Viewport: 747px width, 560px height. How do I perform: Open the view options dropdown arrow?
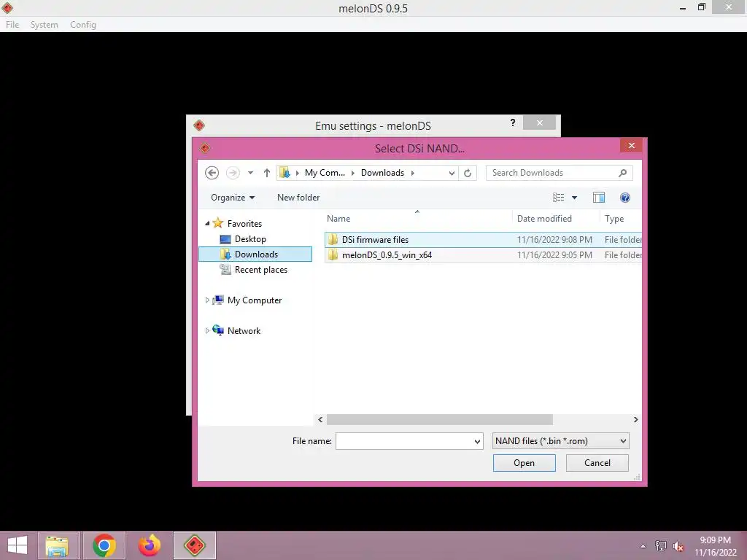(x=575, y=198)
